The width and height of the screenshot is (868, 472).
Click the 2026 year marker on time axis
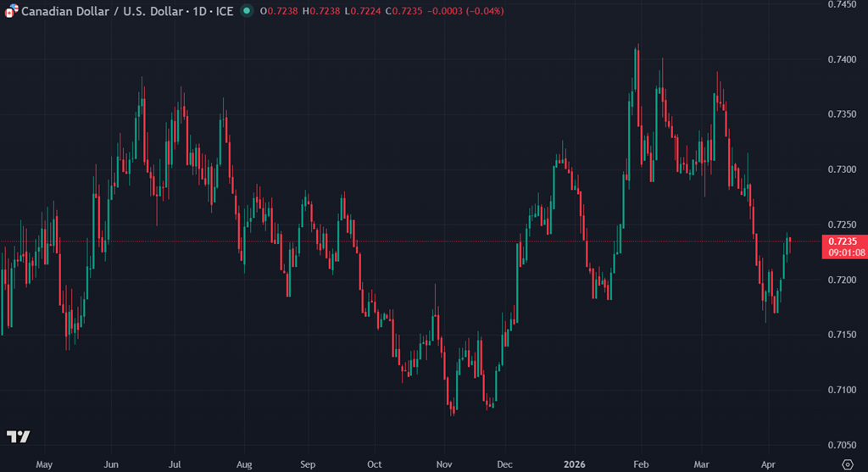pyautogui.click(x=574, y=464)
